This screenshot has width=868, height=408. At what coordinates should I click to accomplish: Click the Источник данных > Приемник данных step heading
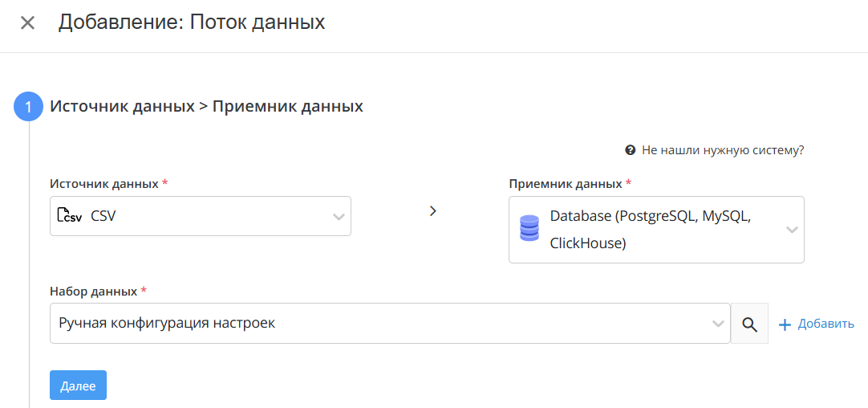(206, 107)
